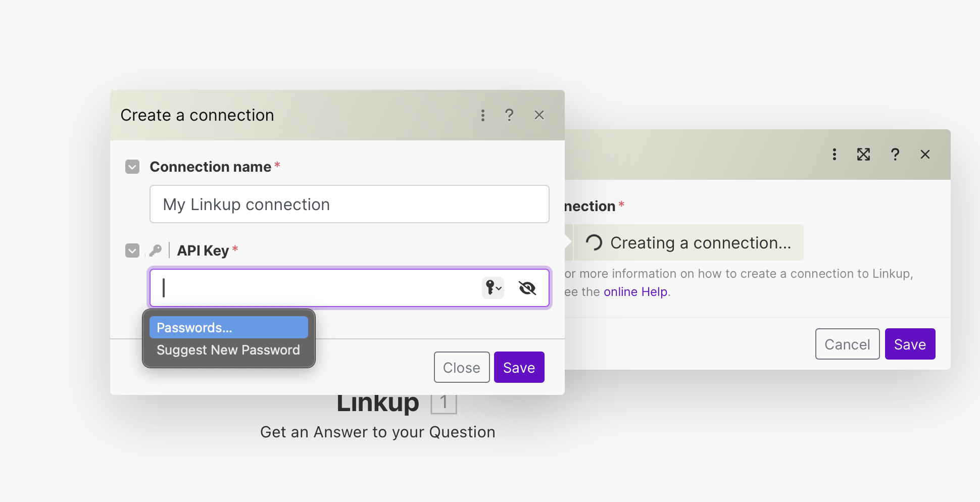The height and width of the screenshot is (502, 980).
Task: Click Save in the Linkup module panel
Action: (910, 344)
